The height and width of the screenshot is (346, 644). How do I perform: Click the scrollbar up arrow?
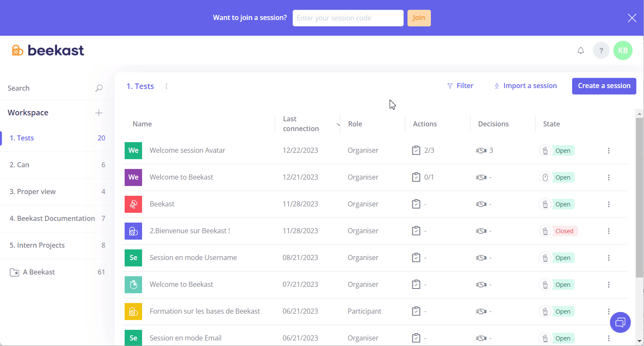click(639, 114)
